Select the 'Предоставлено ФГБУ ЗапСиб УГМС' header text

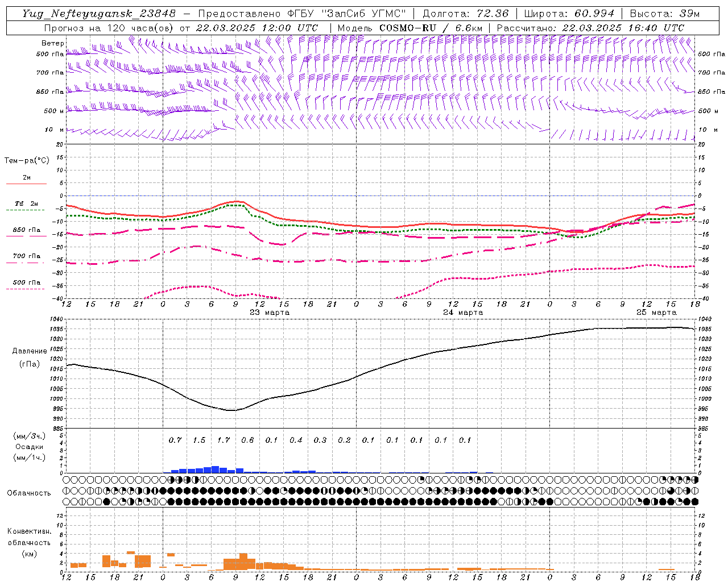[303, 14]
